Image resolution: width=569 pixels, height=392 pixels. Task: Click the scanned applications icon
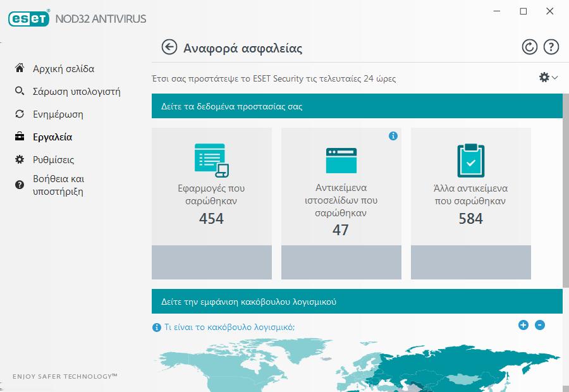212,161
